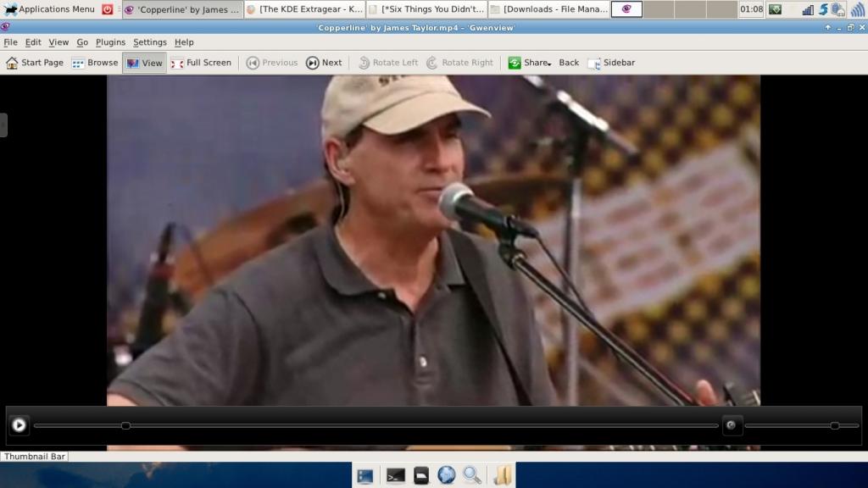
Task: Switch to Downloads - File Manager taskbar window
Action: [x=549, y=9]
